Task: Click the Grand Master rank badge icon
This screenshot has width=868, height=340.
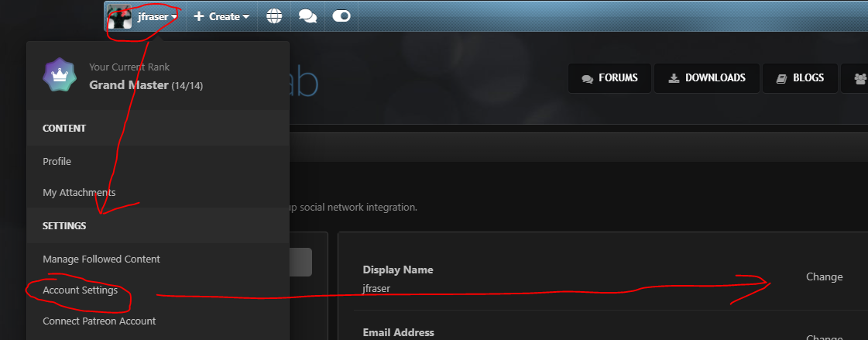Action: click(60, 75)
